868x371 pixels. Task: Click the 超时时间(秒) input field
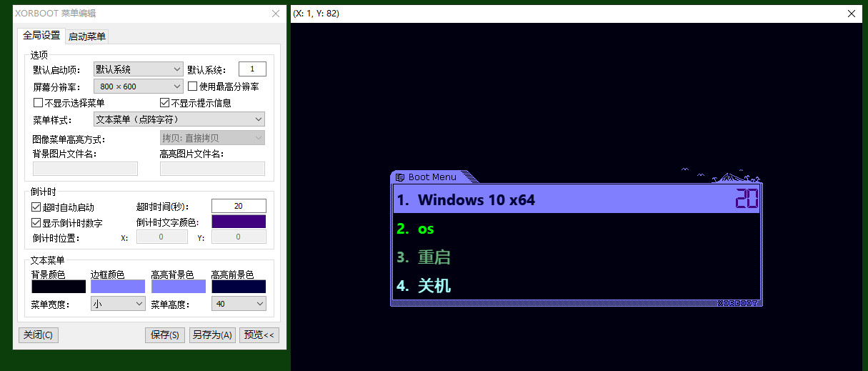(239, 206)
